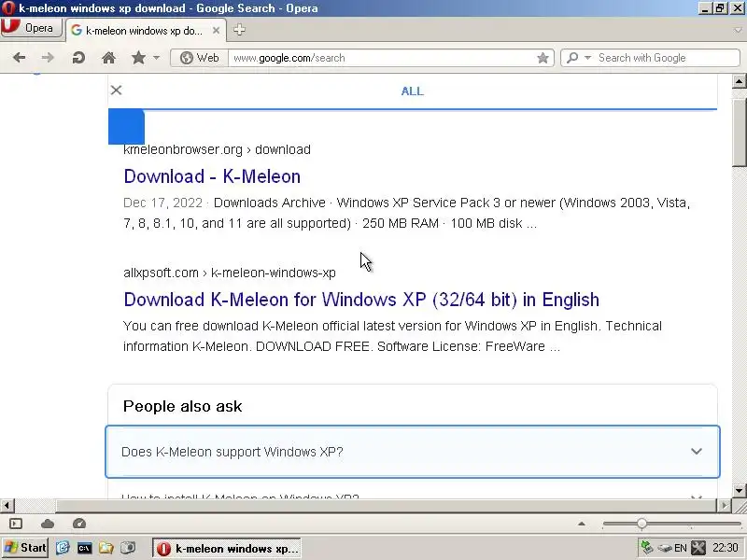This screenshot has height=560, width=747.
Task: Open the Bookmarks star toolbar button
Action: [138, 58]
